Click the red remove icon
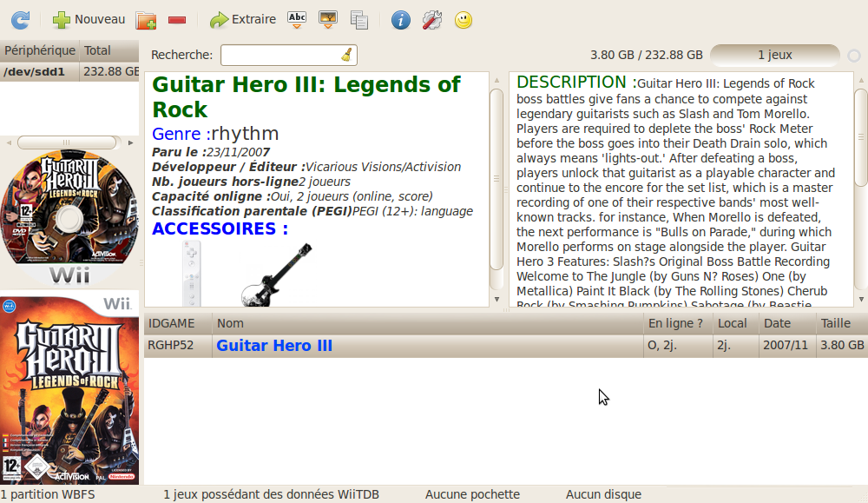The height and width of the screenshot is (503, 868). point(177,21)
